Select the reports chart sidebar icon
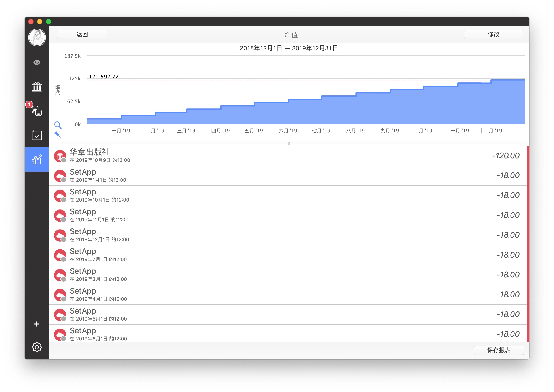Screen dimensions: 554x392 coord(37,160)
